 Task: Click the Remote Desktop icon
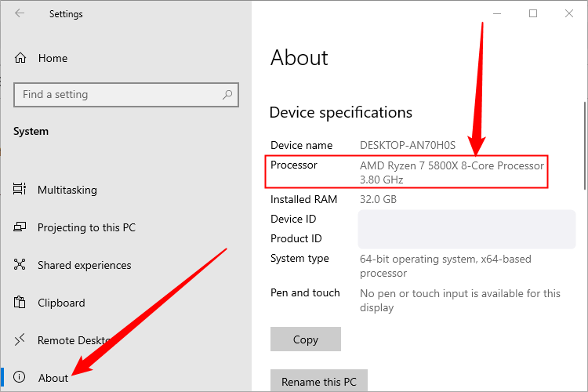pos(20,340)
